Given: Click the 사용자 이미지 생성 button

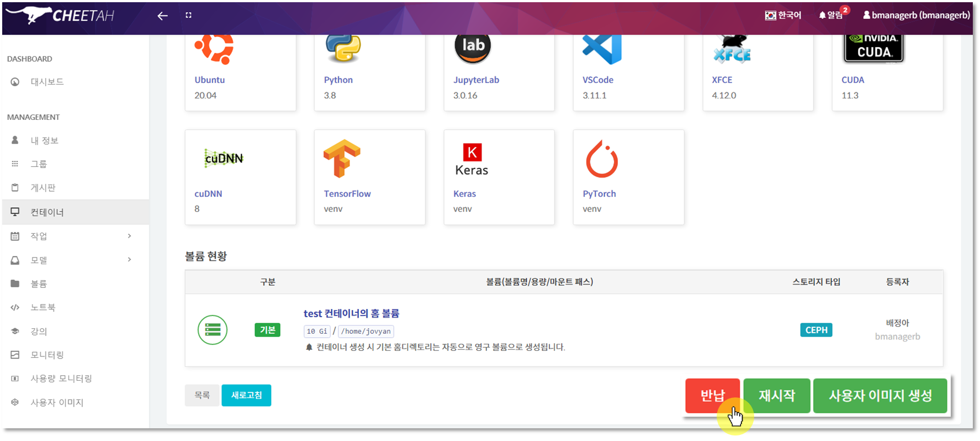Looking at the screenshot, I should pos(881,396).
